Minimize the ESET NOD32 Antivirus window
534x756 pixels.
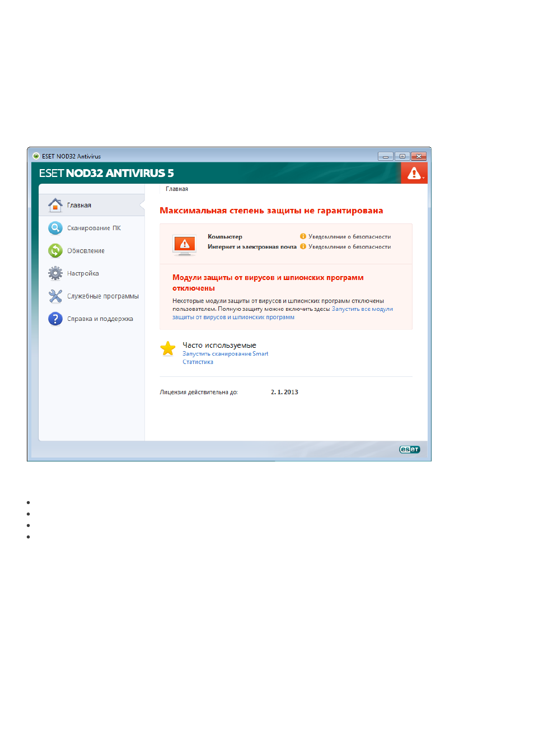click(385, 156)
